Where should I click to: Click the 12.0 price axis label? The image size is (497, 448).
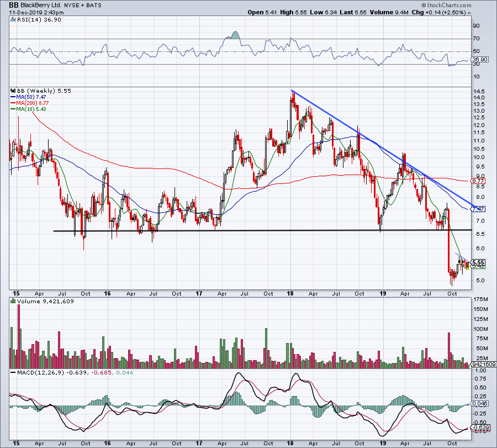pyautogui.click(x=479, y=125)
